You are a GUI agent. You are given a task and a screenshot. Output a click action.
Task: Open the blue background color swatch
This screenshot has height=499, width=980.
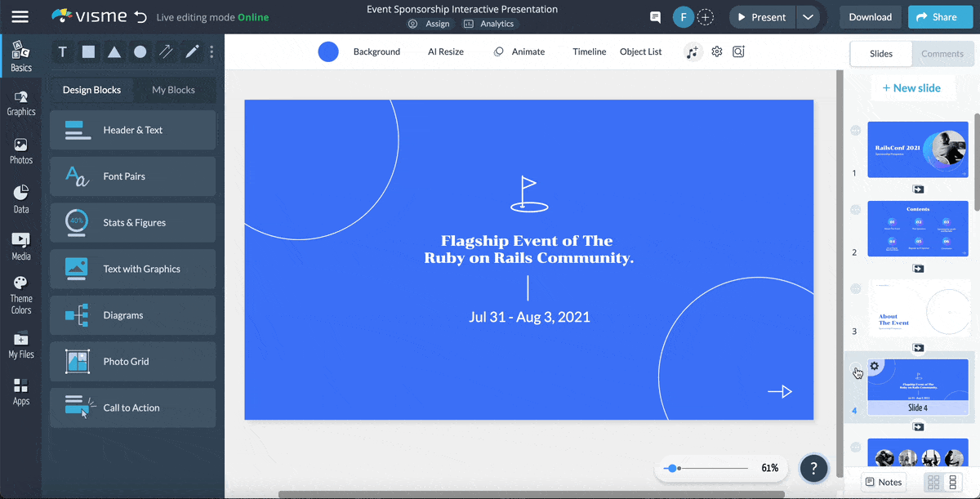click(x=328, y=51)
